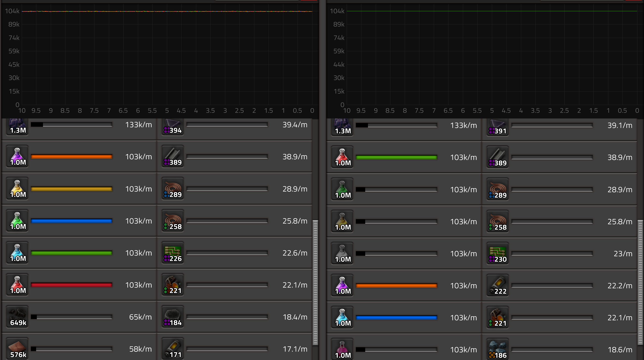Click the engine item icon 221 in left panel
Image resolution: width=644 pixels, height=360 pixels.
[173, 285]
